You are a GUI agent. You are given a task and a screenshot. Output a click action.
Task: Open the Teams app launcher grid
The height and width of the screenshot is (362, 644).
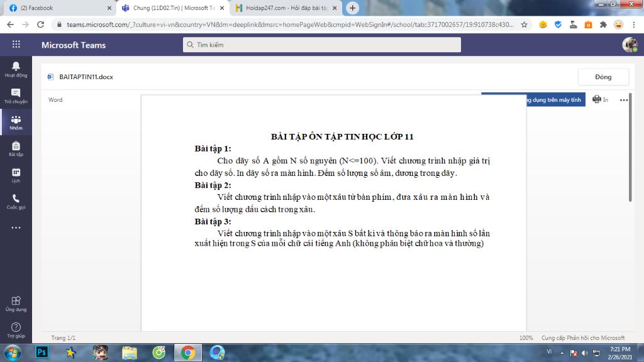16,45
